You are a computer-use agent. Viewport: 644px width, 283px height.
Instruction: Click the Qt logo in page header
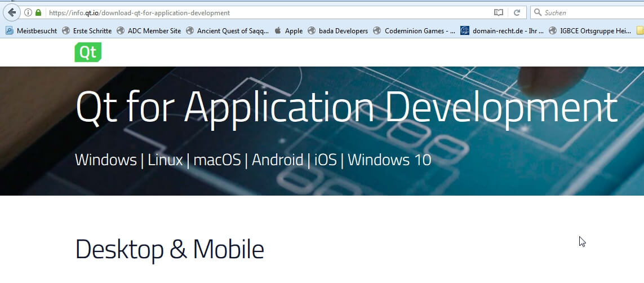point(88,52)
